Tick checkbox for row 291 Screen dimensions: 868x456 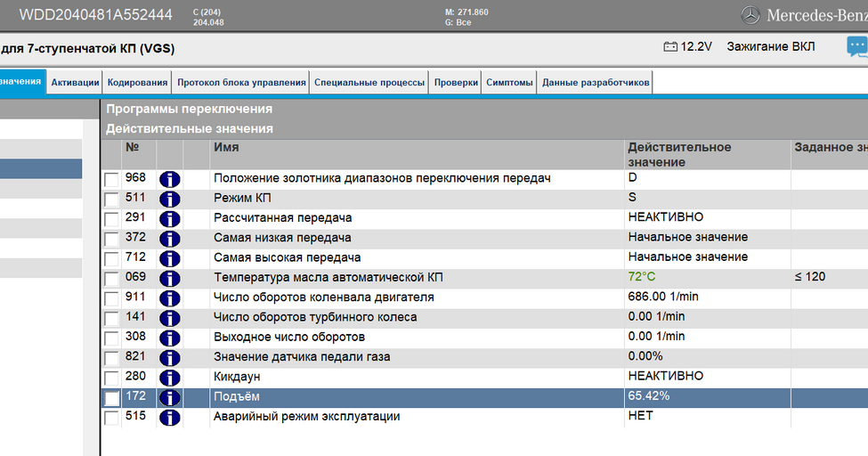[111, 219]
